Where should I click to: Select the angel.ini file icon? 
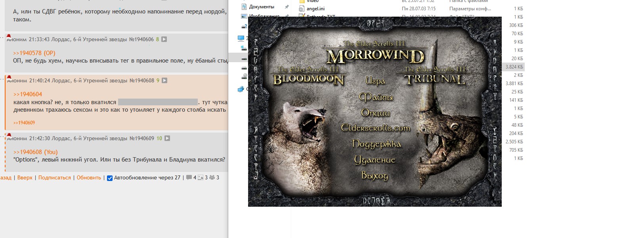click(302, 9)
